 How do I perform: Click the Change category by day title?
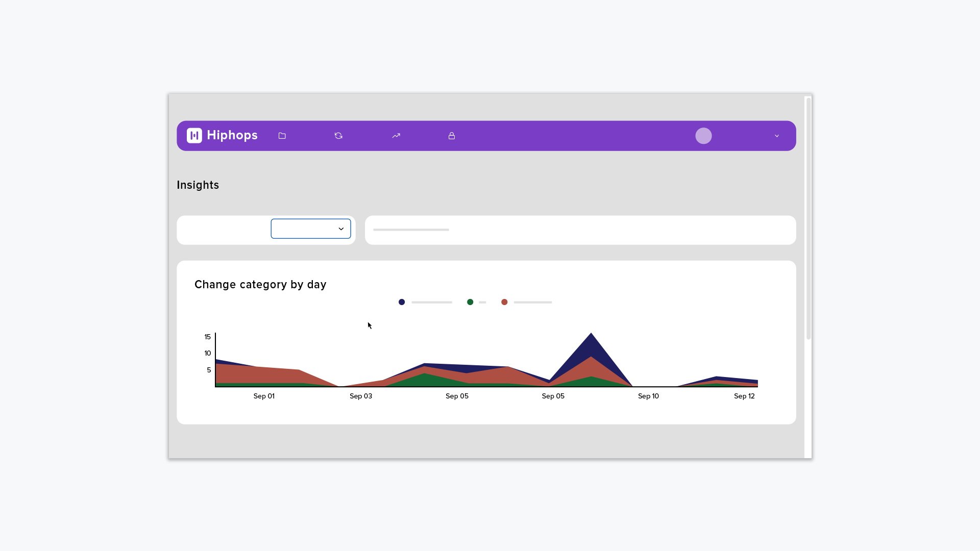coord(260,285)
